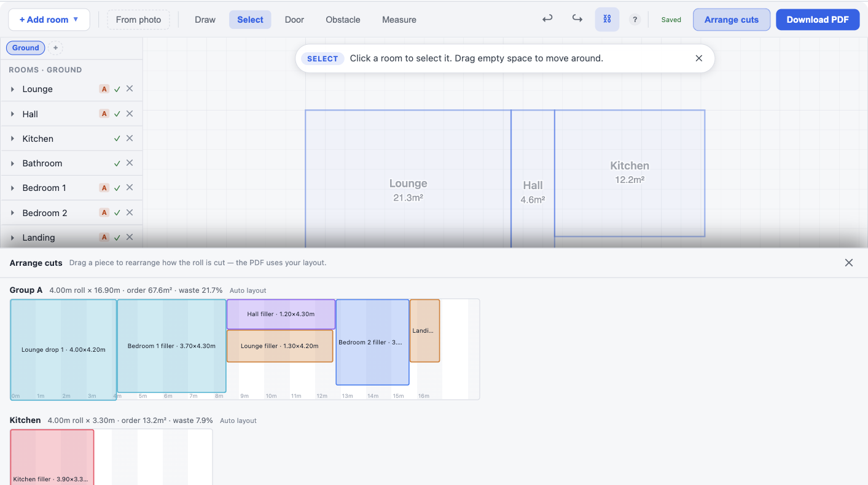Click Bedroom 1 group A badge
868x485 pixels.
[104, 188]
